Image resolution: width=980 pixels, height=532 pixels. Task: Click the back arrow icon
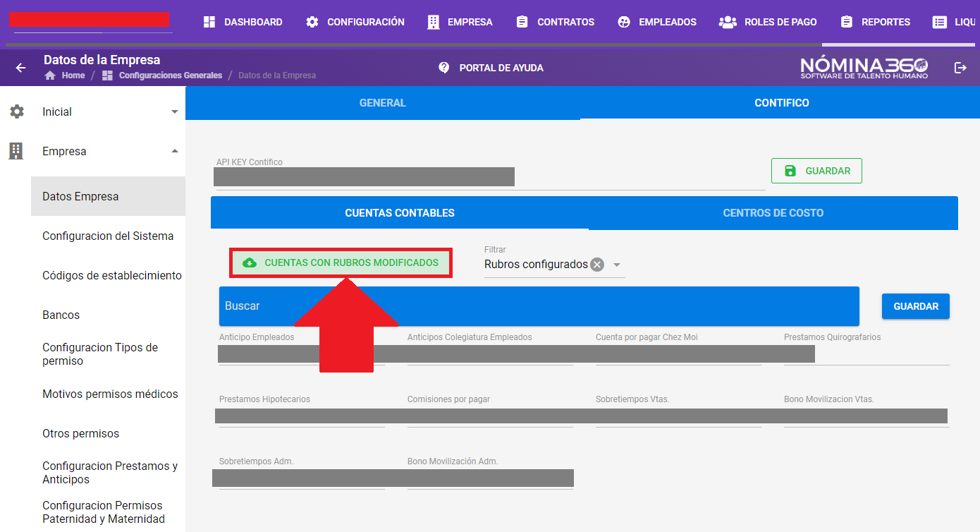click(20, 68)
